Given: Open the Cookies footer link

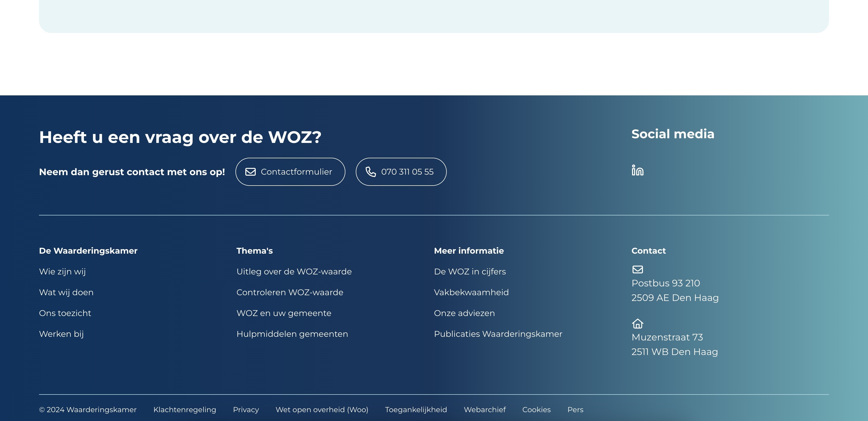Looking at the screenshot, I should coord(536,410).
